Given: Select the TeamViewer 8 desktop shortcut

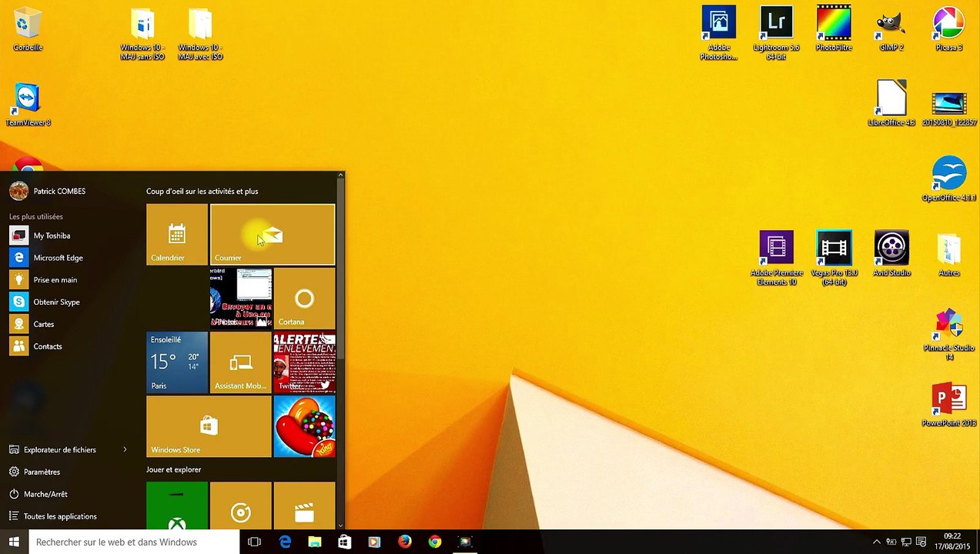Looking at the screenshot, I should click(x=28, y=105).
